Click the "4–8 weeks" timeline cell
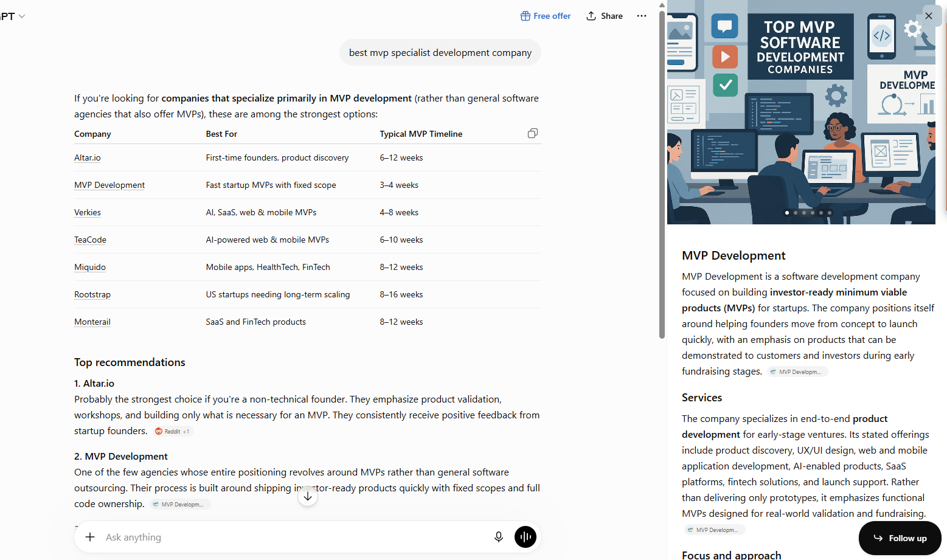This screenshot has height=560, width=947. coord(399,212)
